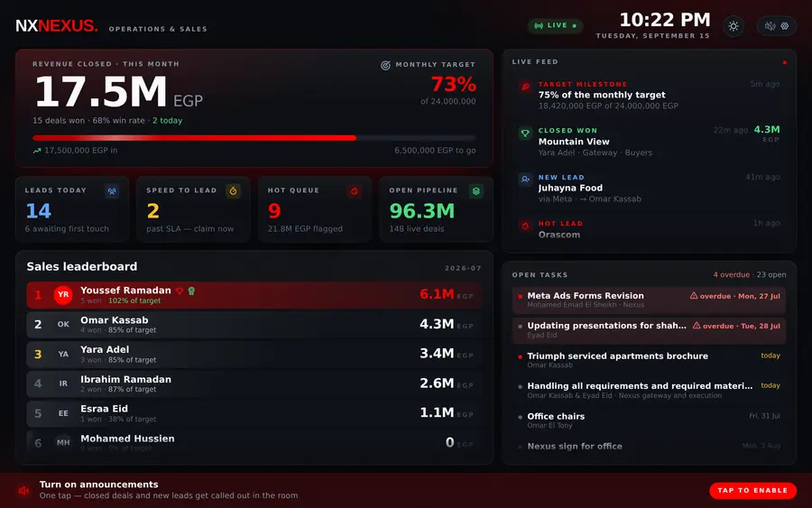Click the 73% monthly target figure
The height and width of the screenshot is (508, 812).
tap(453, 84)
